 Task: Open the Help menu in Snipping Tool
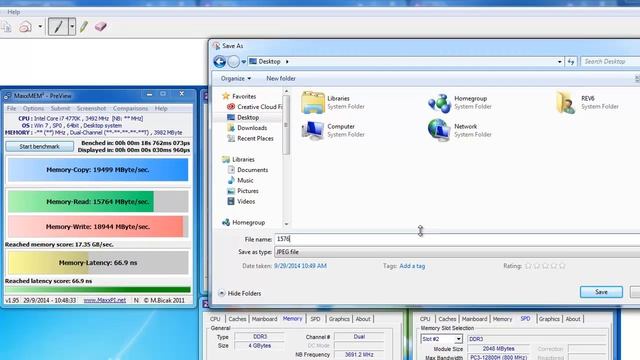coord(13,12)
